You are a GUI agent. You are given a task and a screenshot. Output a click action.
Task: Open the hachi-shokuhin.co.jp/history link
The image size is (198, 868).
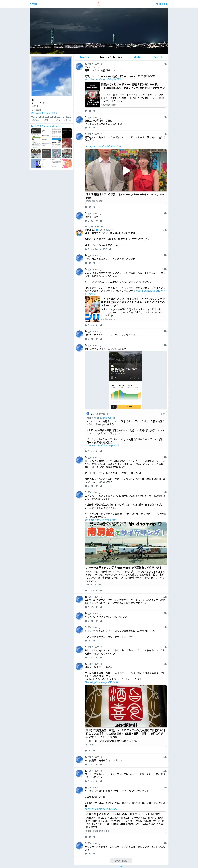102,809
